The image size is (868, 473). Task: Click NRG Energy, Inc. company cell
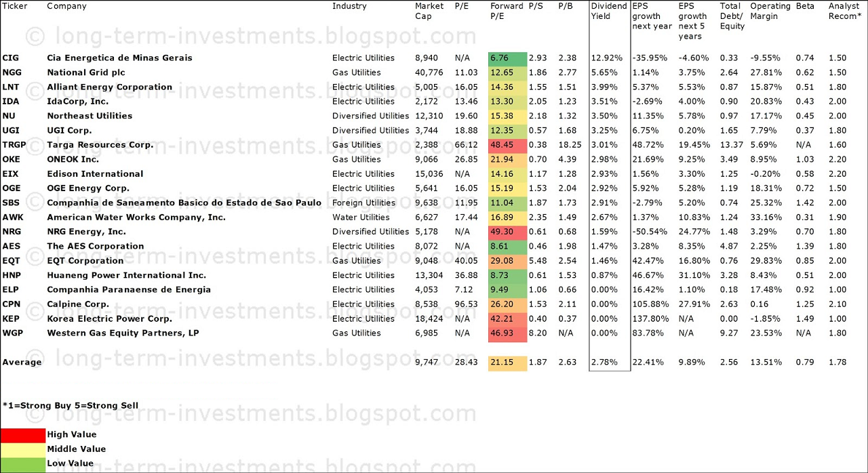(x=86, y=232)
